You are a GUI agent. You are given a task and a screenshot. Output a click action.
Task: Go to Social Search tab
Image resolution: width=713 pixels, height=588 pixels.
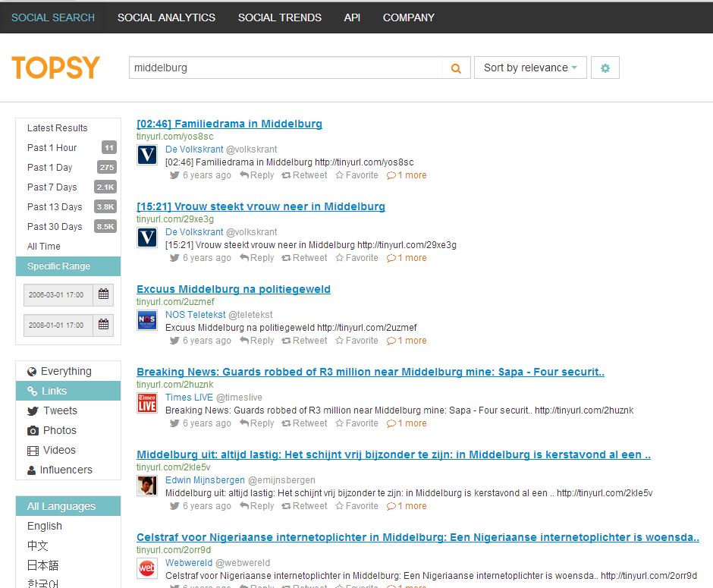(x=53, y=17)
